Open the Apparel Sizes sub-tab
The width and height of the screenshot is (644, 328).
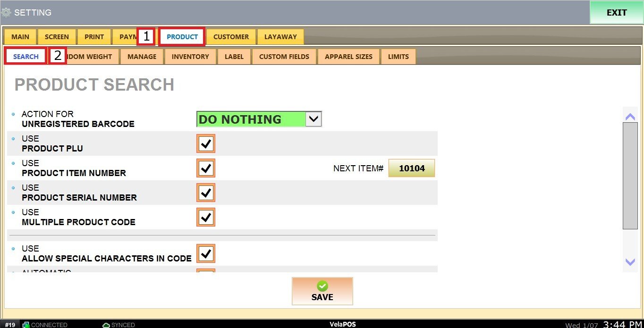(x=348, y=57)
